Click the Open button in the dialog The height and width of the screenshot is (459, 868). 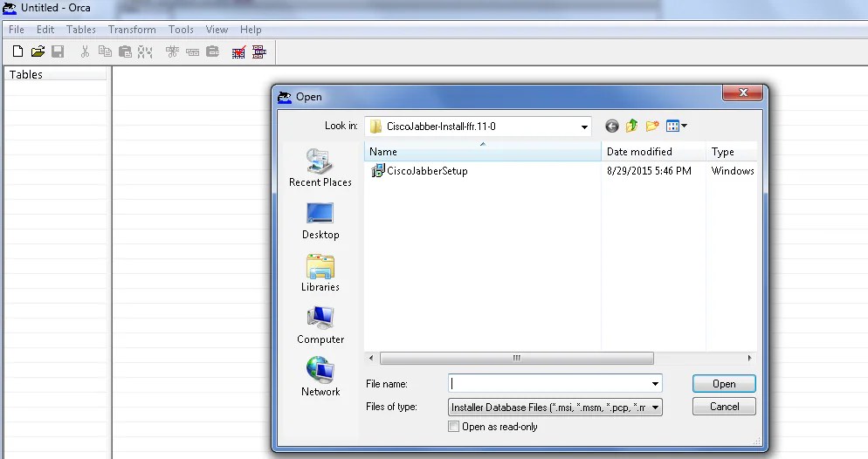tap(724, 384)
